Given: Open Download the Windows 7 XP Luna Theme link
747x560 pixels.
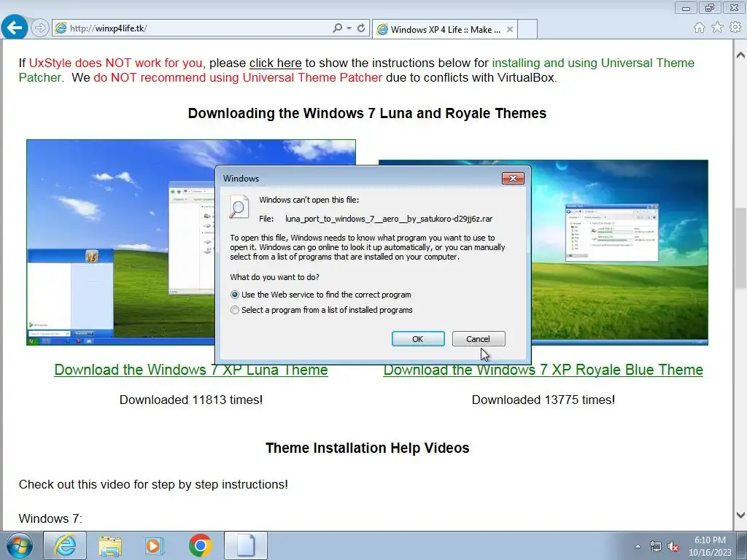Looking at the screenshot, I should coord(191,370).
